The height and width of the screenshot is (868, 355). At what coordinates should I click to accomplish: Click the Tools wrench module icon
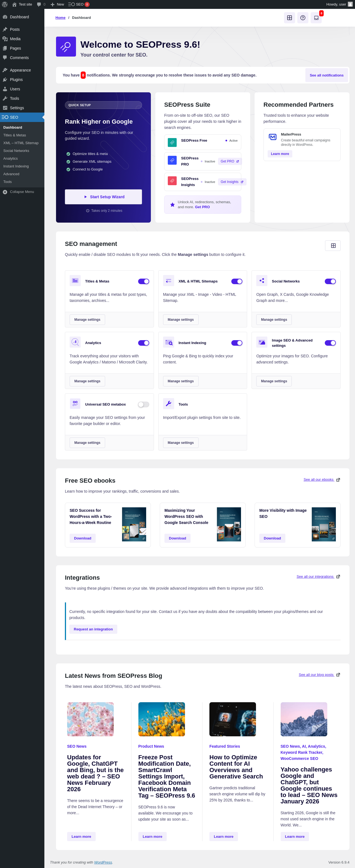169,404
